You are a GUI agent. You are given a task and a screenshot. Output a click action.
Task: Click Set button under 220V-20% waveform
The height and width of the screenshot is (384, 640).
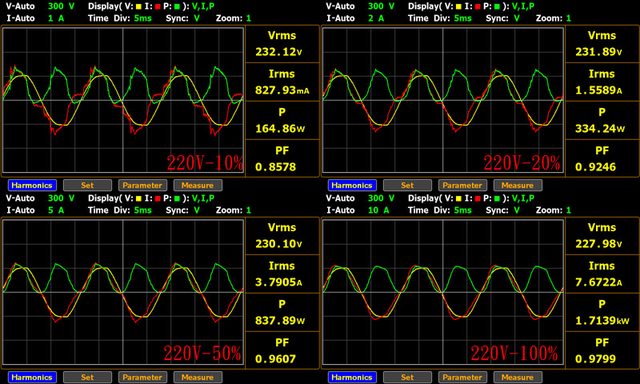coord(407,185)
